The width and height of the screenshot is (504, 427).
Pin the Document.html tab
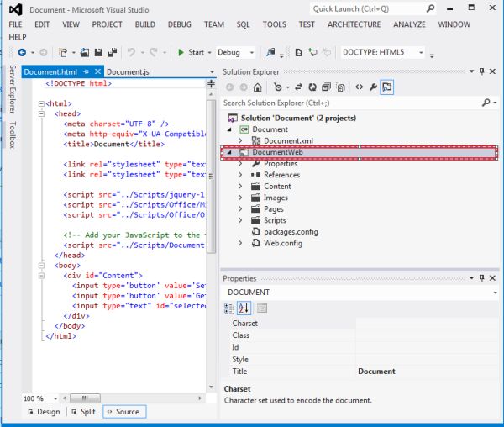click(x=87, y=72)
